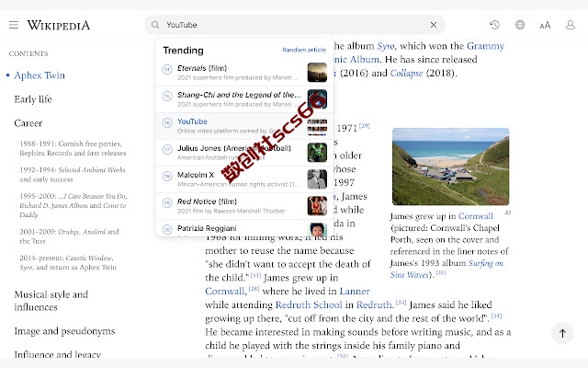The height and width of the screenshot is (368, 588).
Task: Open 1988–1991 Cornish free parties subsection
Action: (73, 148)
